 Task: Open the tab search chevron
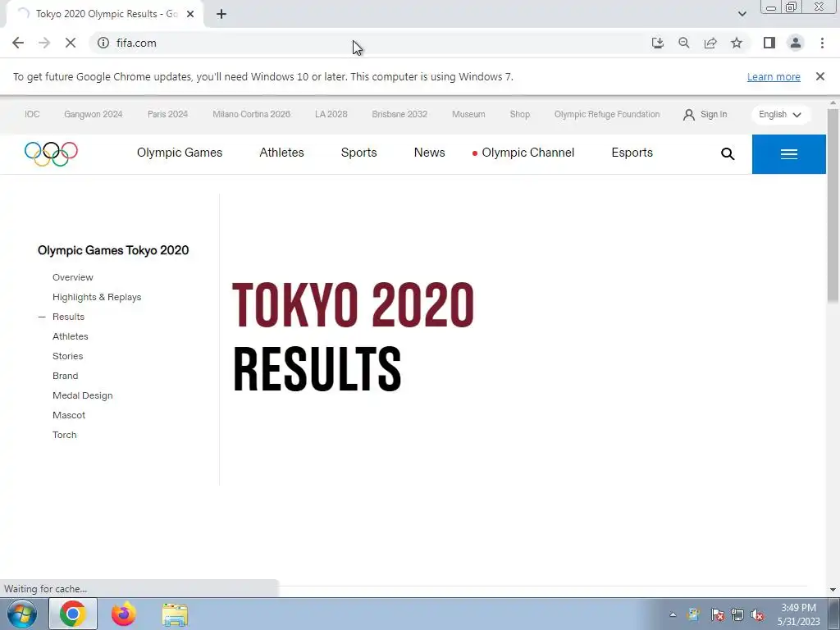[742, 14]
